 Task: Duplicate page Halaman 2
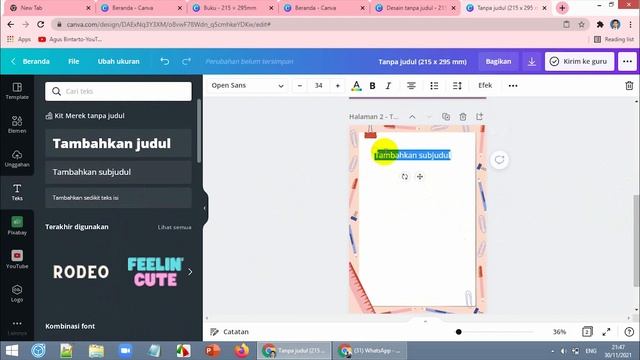tap(446, 117)
